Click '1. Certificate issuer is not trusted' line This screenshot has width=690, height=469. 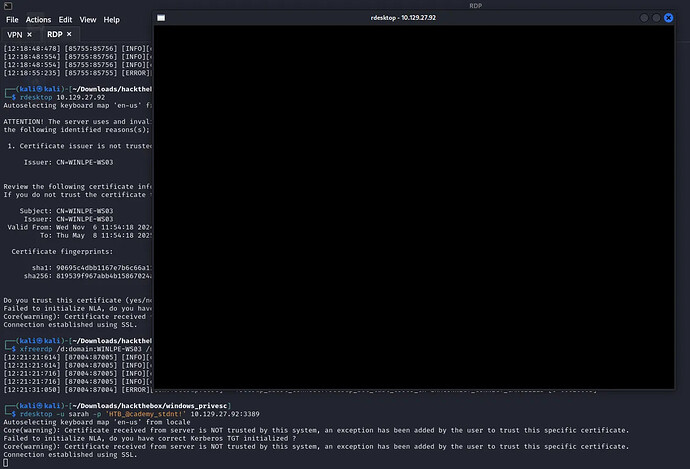coord(80,146)
